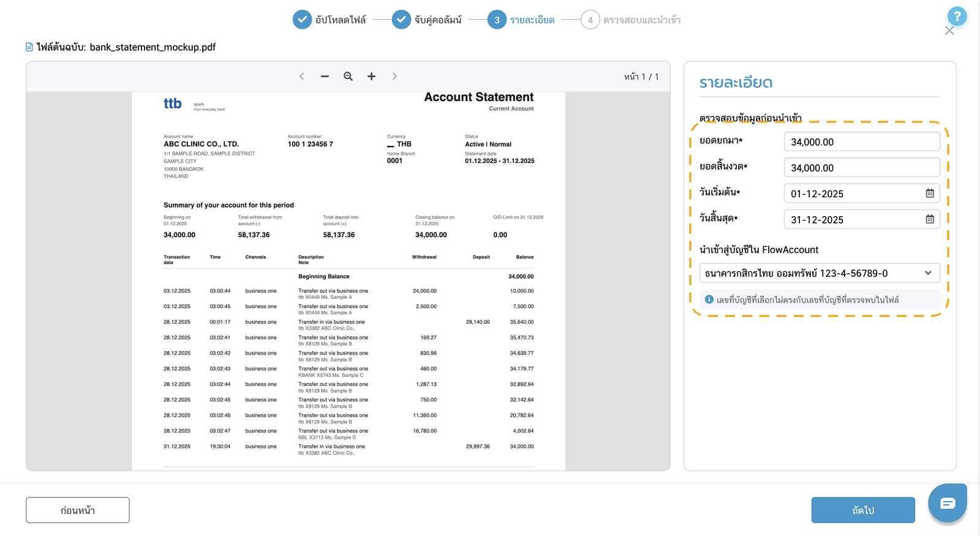The image size is (980, 536).
Task: Zoom in PDF with plus icon
Action: click(371, 77)
